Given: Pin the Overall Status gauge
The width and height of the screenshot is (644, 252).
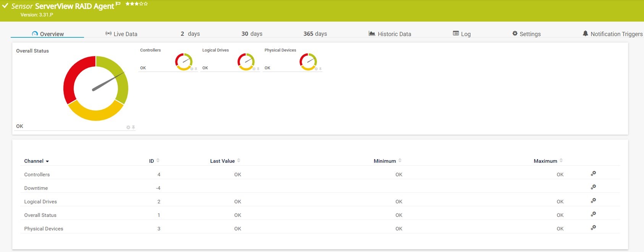Looking at the screenshot, I should 133,127.
